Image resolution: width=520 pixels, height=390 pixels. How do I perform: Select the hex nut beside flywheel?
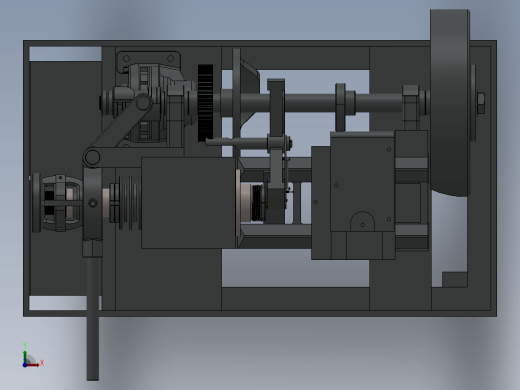481,103
